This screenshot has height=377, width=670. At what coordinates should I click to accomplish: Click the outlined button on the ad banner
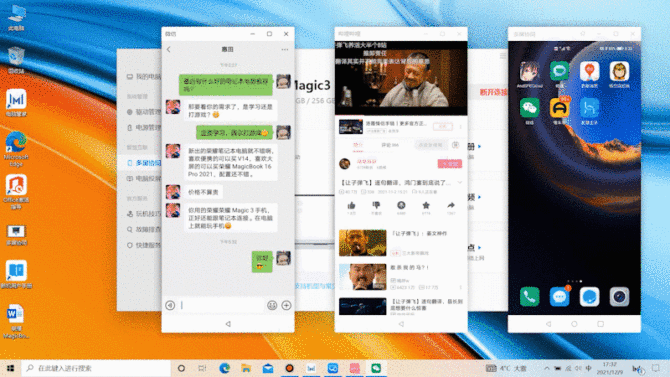coord(443,127)
